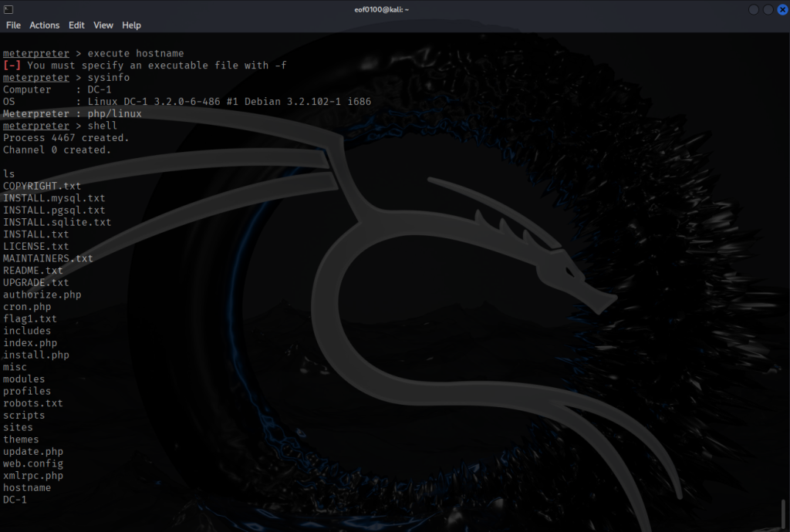Open the Edit menu
This screenshot has width=790, height=532.
pyautogui.click(x=76, y=25)
